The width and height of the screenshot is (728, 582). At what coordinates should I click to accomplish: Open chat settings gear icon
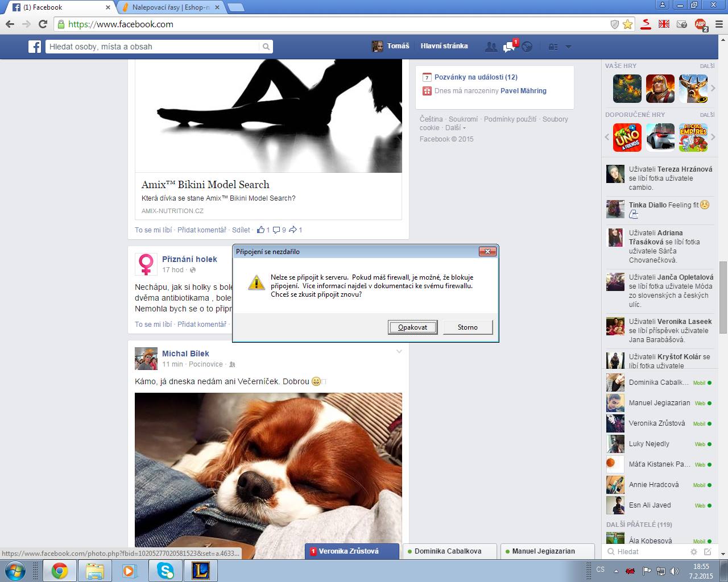[x=693, y=552]
